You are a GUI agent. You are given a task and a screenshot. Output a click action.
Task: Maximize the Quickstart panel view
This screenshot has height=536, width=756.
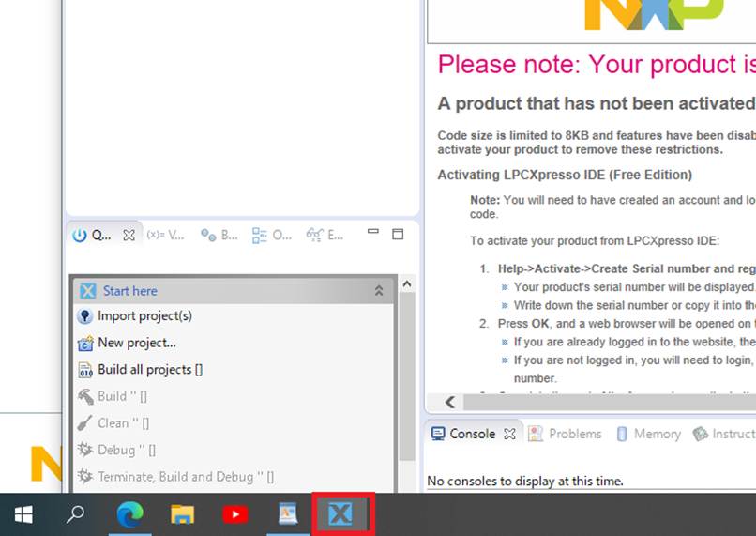tap(397, 234)
